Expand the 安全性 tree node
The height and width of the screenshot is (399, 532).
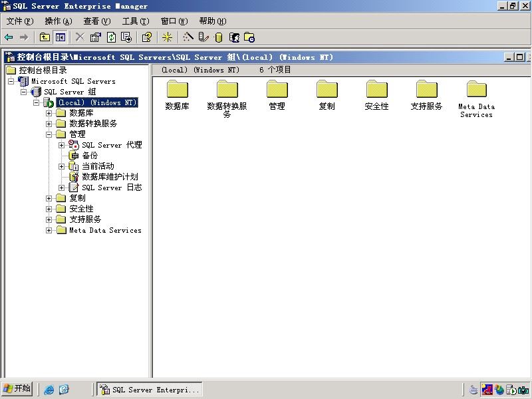(x=49, y=209)
